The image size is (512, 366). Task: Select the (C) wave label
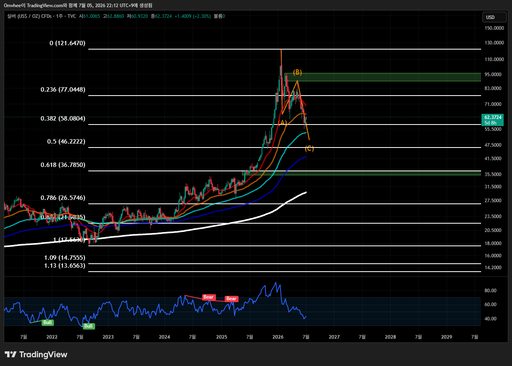309,148
